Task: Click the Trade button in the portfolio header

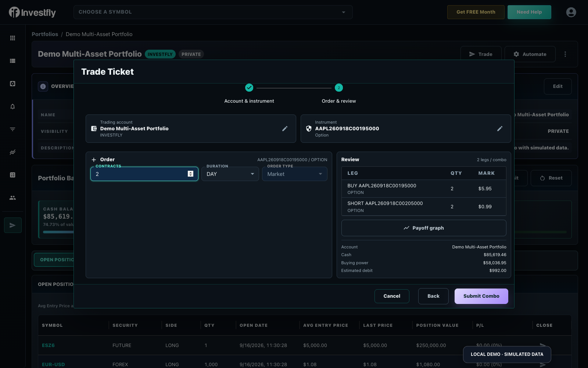Action: [481, 54]
